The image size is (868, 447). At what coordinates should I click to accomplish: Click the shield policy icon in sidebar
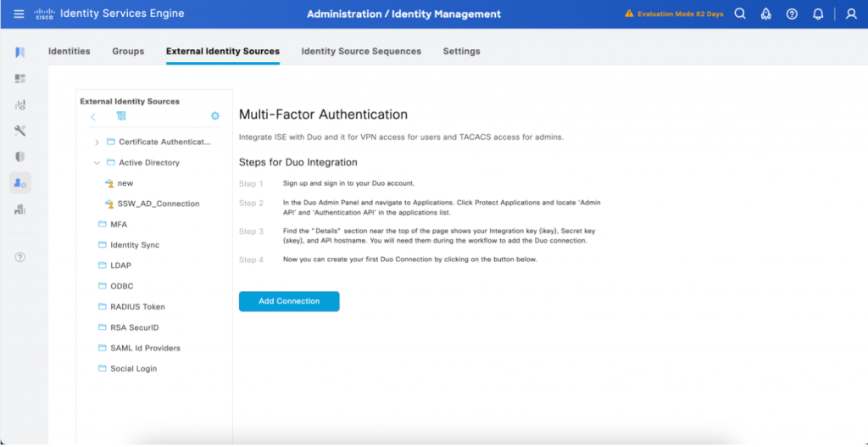pos(20,157)
